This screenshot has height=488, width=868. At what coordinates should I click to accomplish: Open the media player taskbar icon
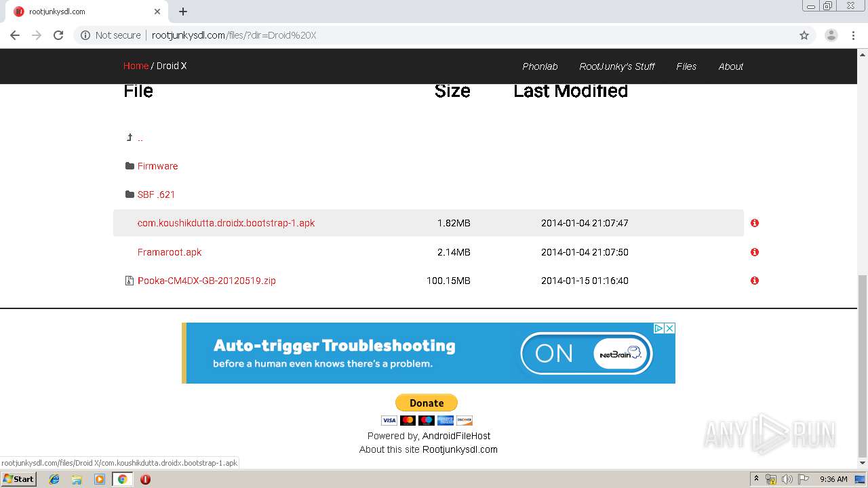click(x=100, y=479)
